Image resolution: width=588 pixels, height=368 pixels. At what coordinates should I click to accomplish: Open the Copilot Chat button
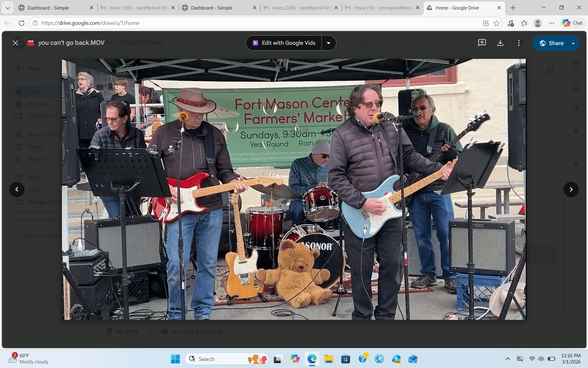click(x=572, y=23)
